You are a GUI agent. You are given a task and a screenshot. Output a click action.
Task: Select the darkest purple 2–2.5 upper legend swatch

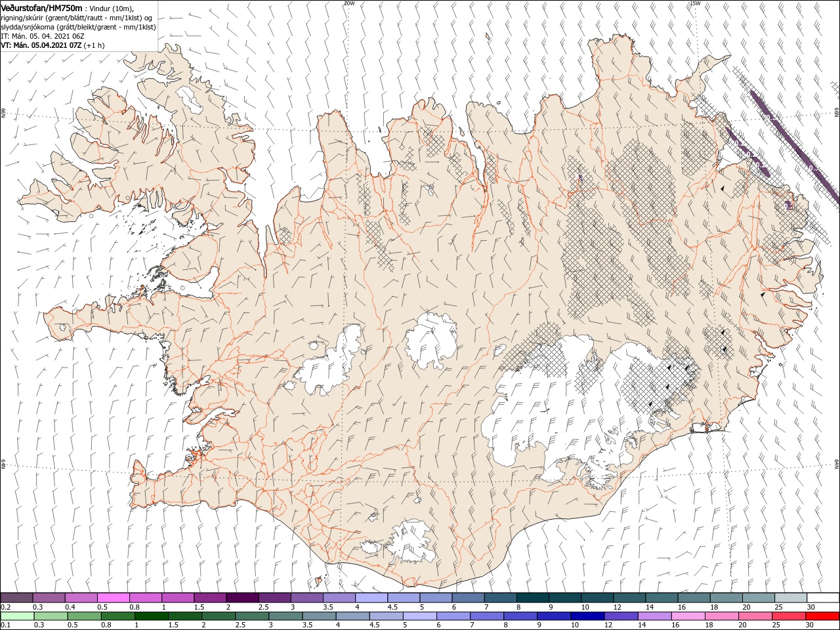243,598
